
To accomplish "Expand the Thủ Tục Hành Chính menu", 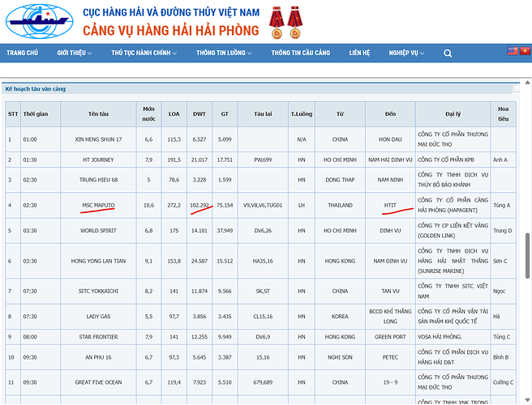I will click(144, 53).
